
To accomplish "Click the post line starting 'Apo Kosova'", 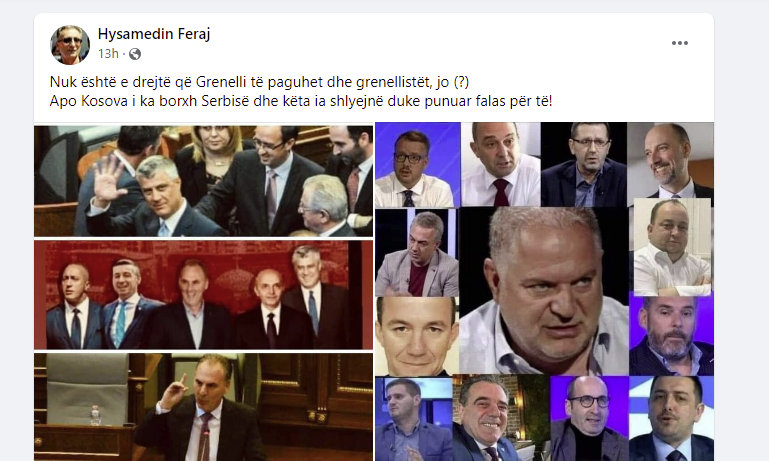I will (x=301, y=101).
